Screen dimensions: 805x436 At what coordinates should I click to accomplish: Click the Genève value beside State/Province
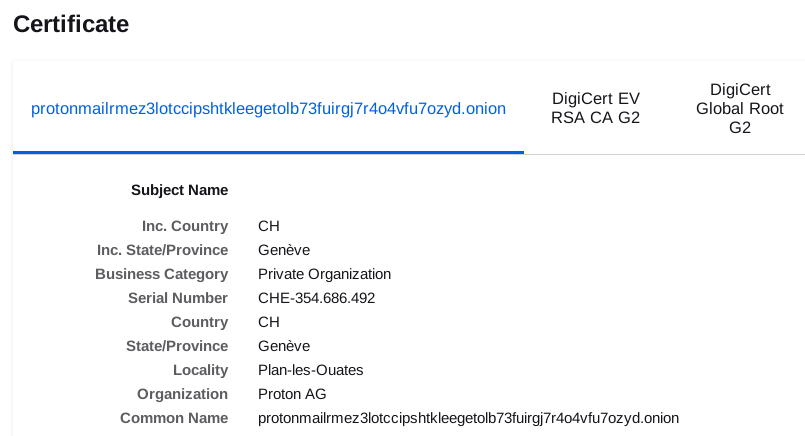click(x=284, y=346)
